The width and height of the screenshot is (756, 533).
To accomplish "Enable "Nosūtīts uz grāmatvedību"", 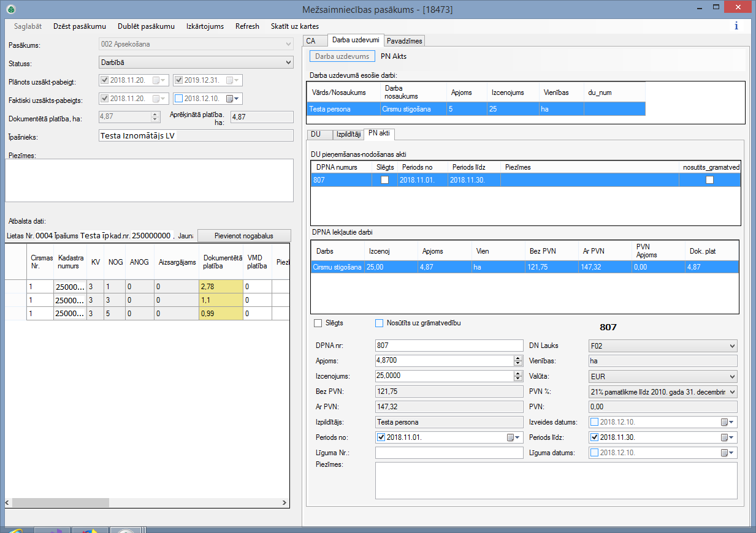I will tap(379, 323).
